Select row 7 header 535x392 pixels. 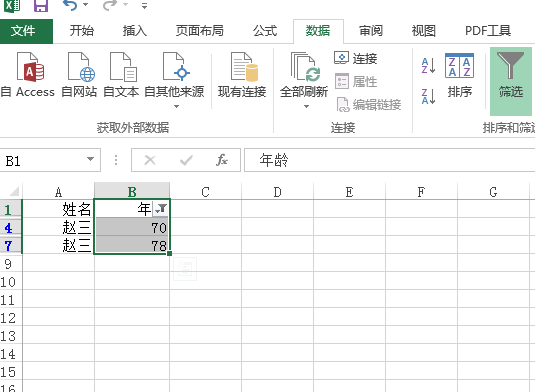(x=11, y=245)
